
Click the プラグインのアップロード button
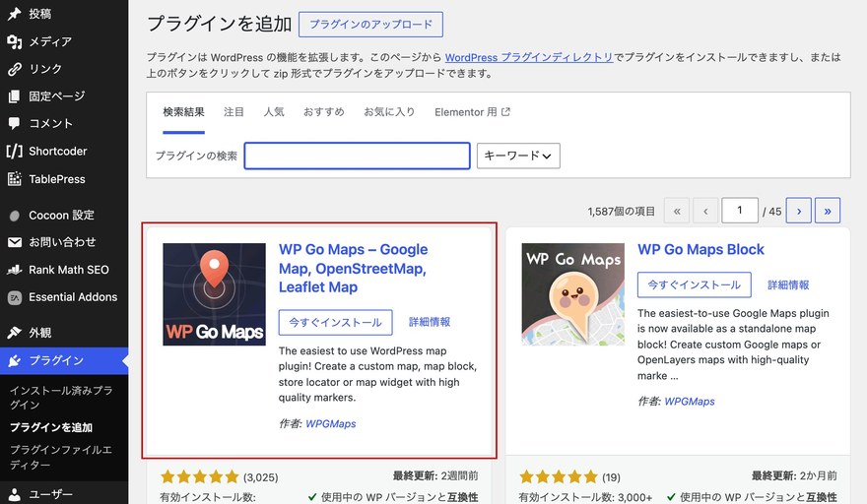pyautogui.click(x=370, y=25)
